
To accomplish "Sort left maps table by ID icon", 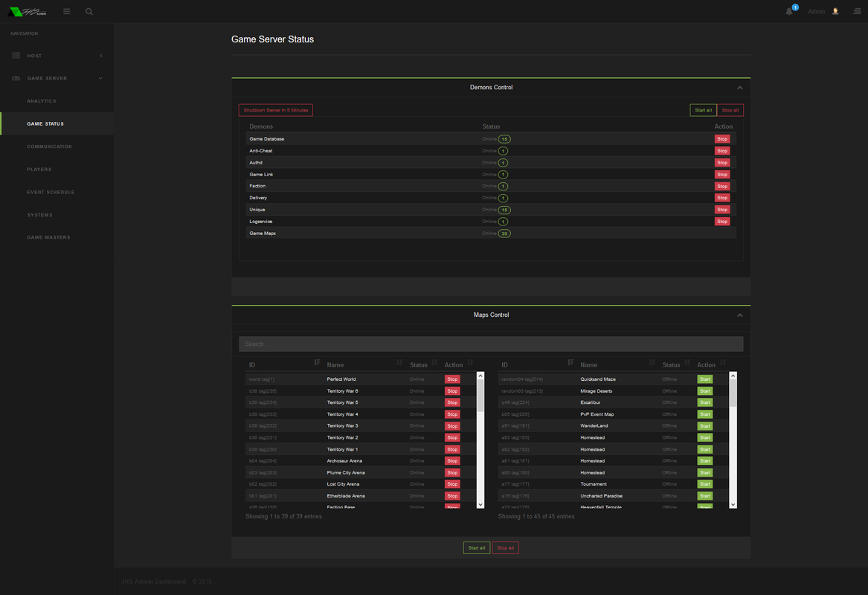I will coord(317,362).
